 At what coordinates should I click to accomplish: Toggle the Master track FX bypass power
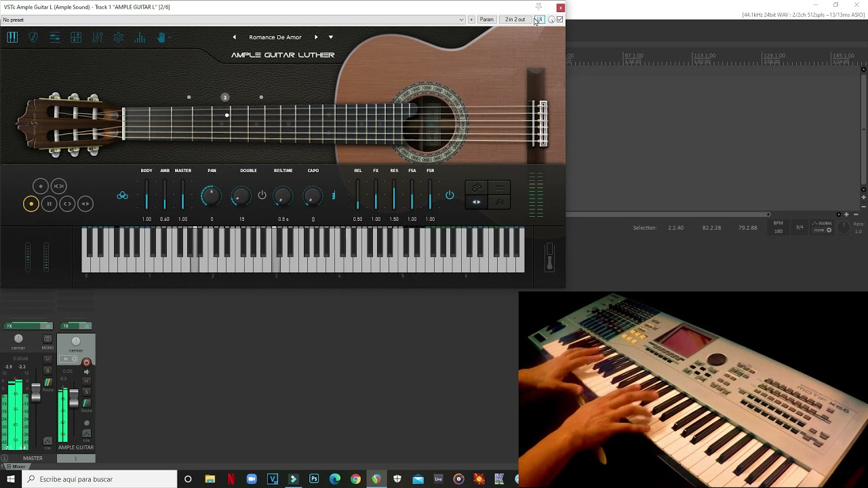[x=47, y=326]
